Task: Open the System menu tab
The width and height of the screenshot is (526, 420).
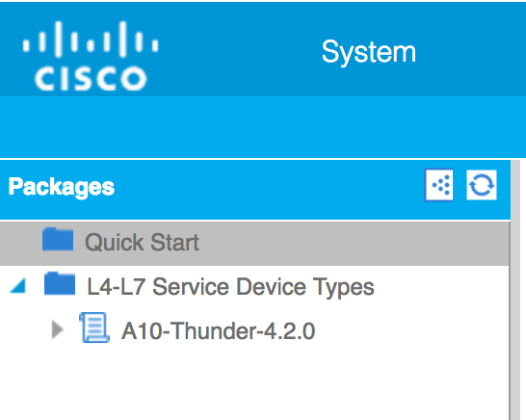Action: pyautogui.click(x=369, y=52)
